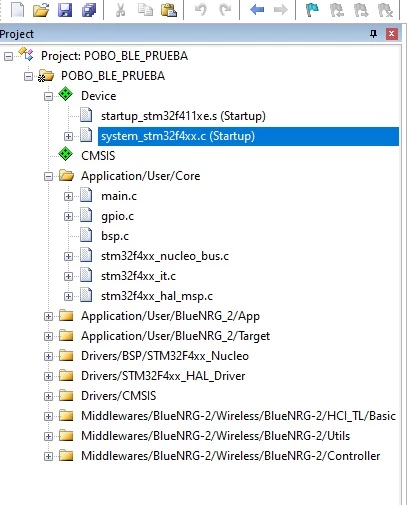407x505 pixels.
Task: Close the Project panel
Action: (x=392, y=34)
